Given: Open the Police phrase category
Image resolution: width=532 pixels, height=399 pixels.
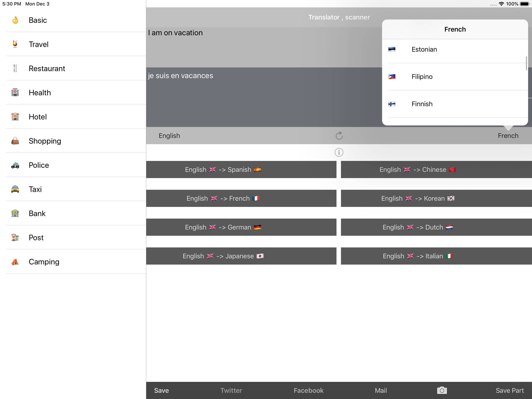Looking at the screenshot, I should click(x=73, y=165).
